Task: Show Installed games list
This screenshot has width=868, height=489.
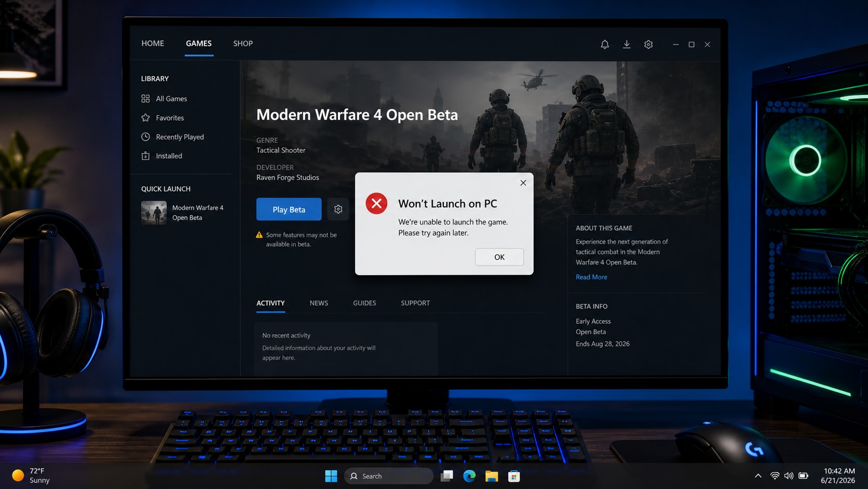Action: [169, 156]
